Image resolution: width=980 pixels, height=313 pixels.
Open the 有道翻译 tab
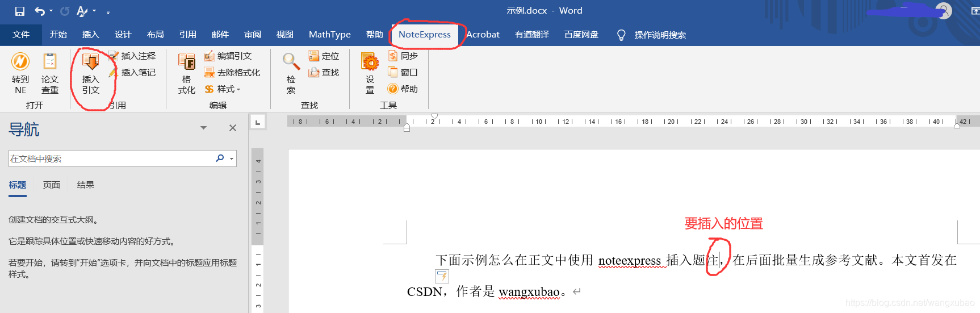tap(532, 35)
